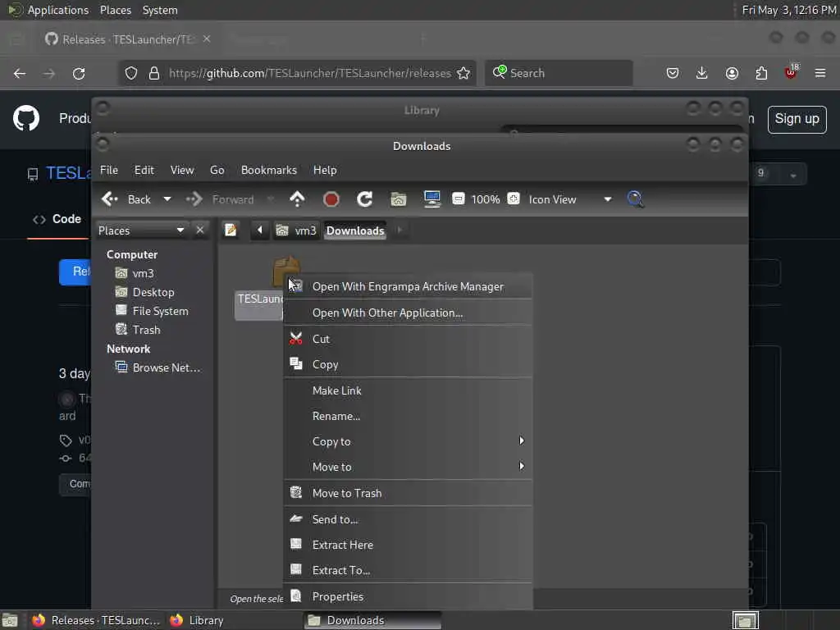Reload the current folder
The height and width of the screenshot is (630, 840).
click(365, 199)
